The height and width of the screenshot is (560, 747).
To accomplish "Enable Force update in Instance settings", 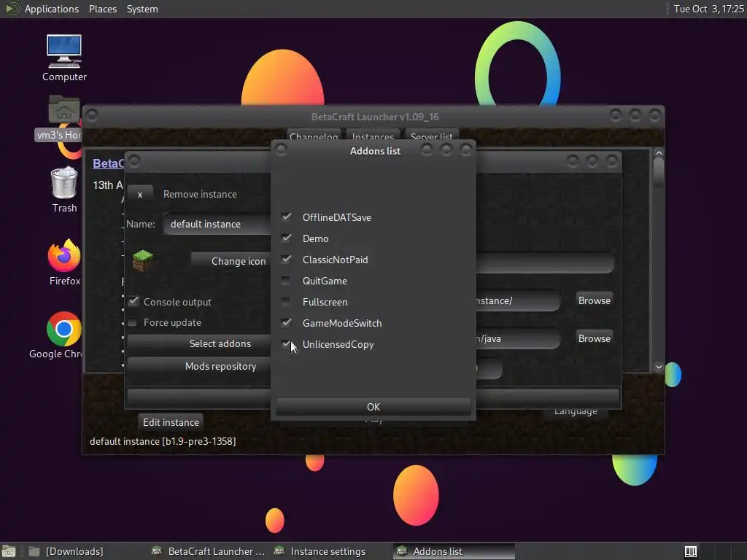I will (133, 322).
